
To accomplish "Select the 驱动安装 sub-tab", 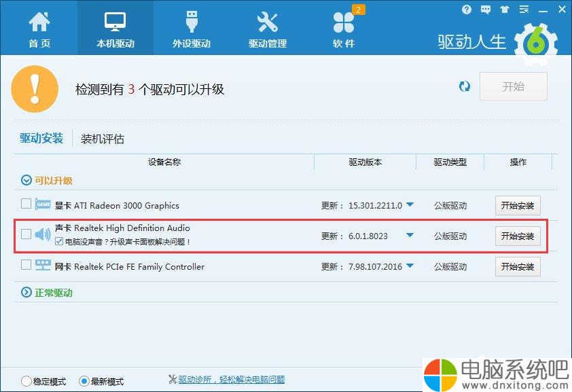I will [41, 139].
